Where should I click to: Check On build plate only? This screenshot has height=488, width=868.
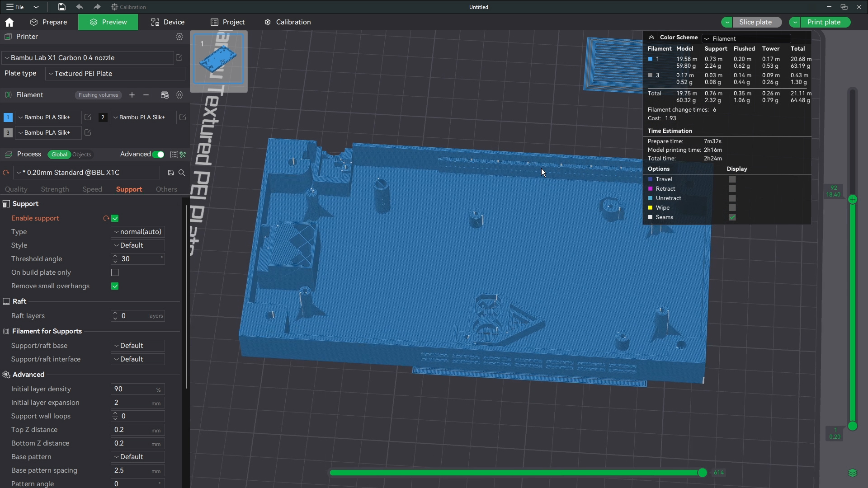pyautogui.click(x=115, y=272)
